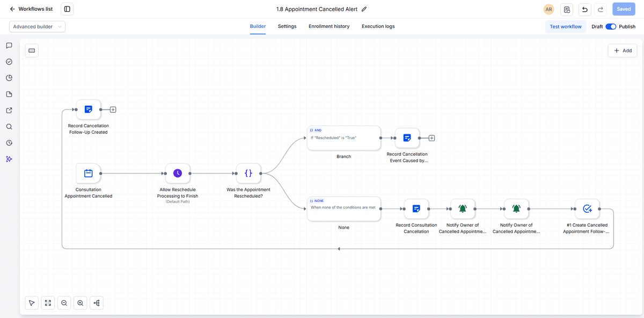
Task: Open the Allow Reschedule Processing wait node
Action: [178, 174]
